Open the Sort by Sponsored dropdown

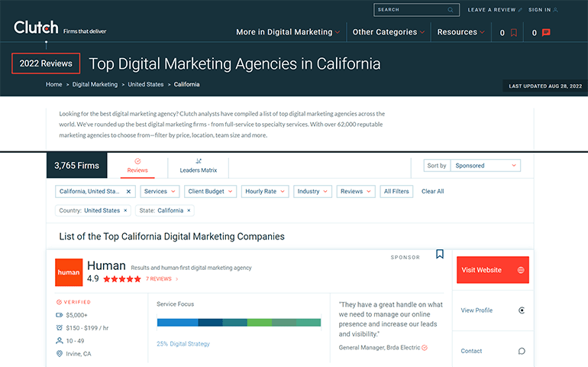[x=486, y=165]
